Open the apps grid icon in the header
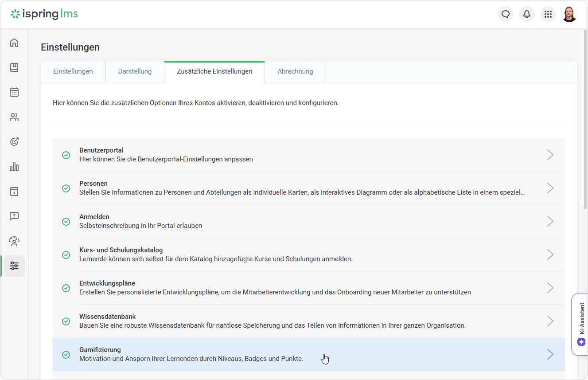Image resolution: width=588 pixels, height=380 pixels. point(548,14)
